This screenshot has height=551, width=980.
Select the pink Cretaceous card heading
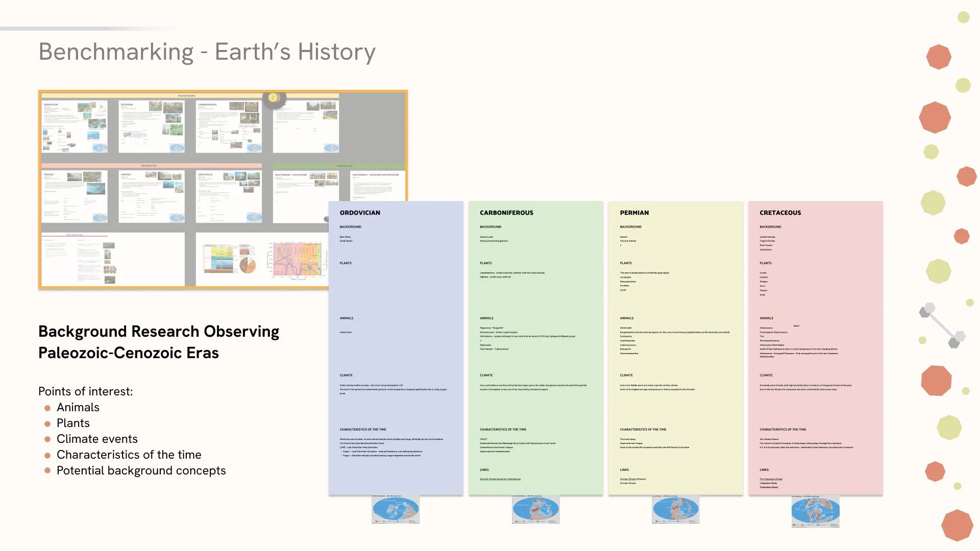point(780,213)
